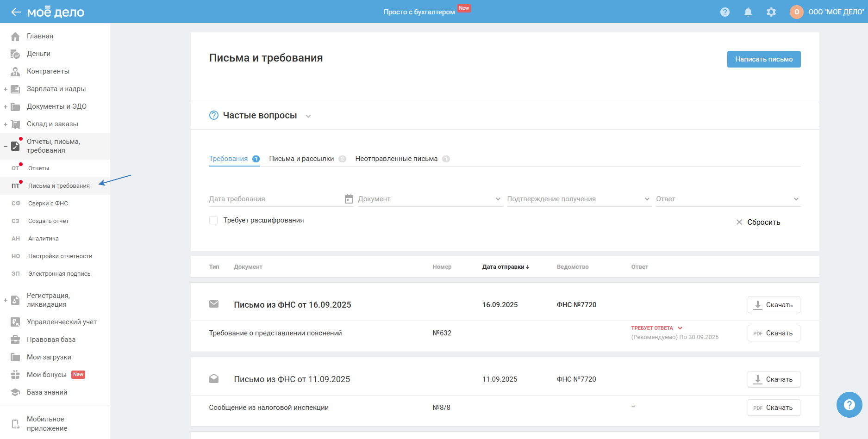Click the Деньги coins icon

point(15,54)
